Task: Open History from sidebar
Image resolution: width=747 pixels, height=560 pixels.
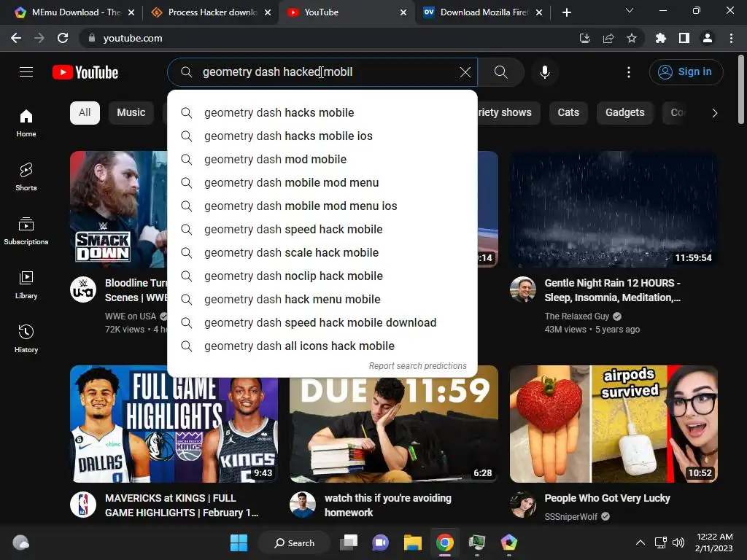Action: click(x=26, y=338)
